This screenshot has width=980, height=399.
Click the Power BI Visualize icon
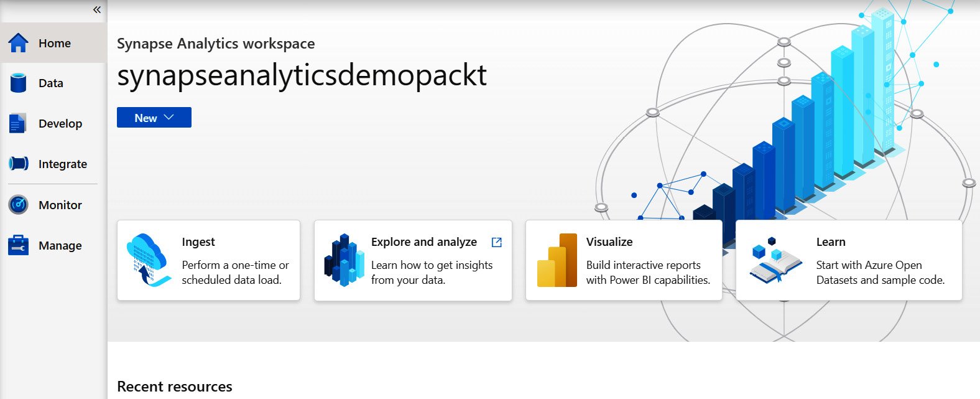click(557, 260)
